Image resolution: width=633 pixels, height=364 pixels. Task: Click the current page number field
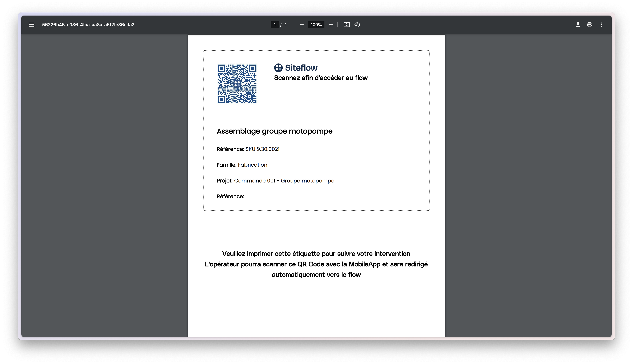click(x=275, y=25)
